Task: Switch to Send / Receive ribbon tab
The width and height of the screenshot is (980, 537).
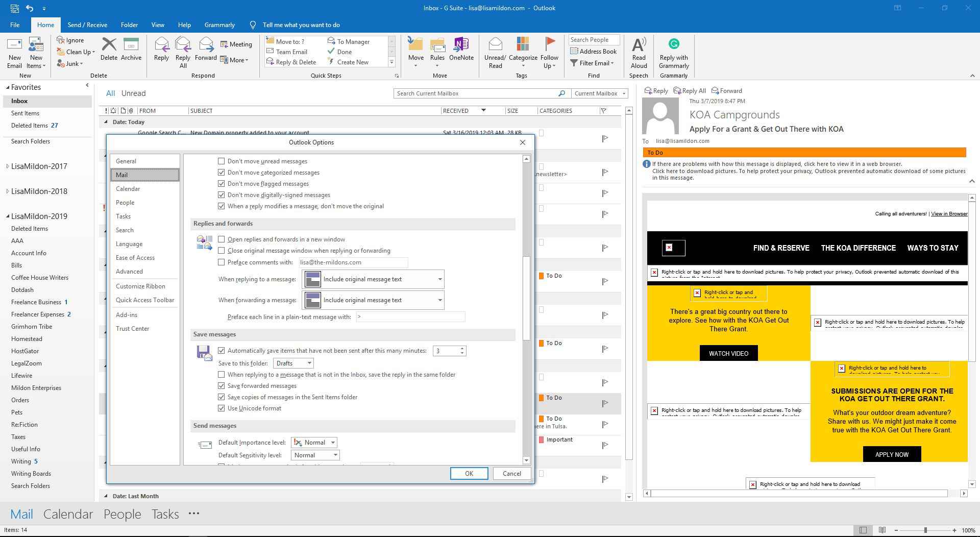Action: (87, 25)
